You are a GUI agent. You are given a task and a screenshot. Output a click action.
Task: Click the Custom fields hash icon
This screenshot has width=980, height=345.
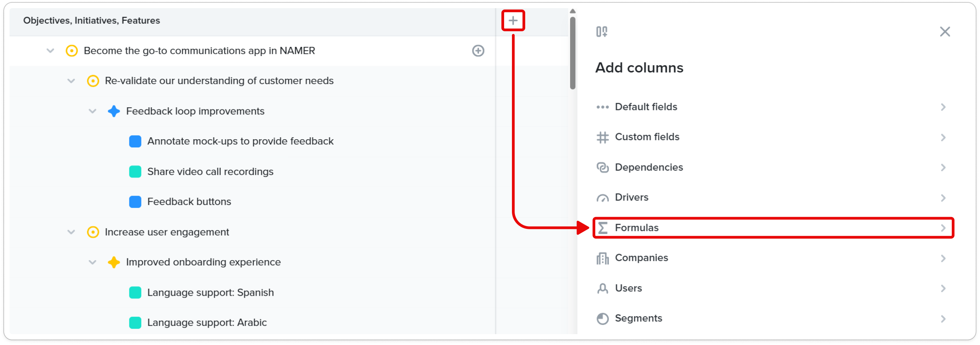point(602,137)
